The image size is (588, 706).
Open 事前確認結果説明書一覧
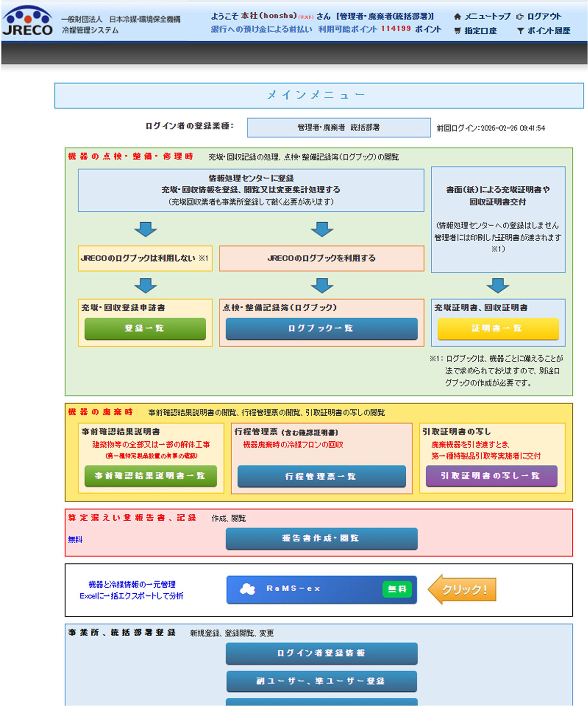pyautogui.click(x=150, y=476)
